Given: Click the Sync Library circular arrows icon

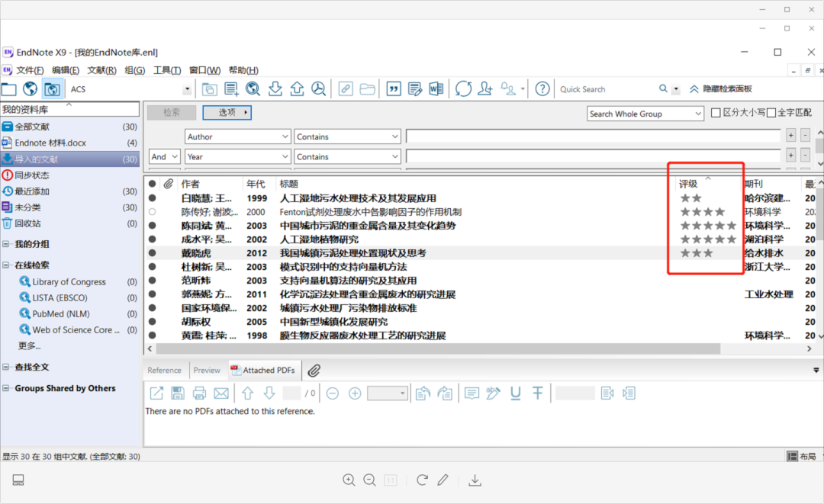Looking at the screenshot, I should [x=463, y=89].
